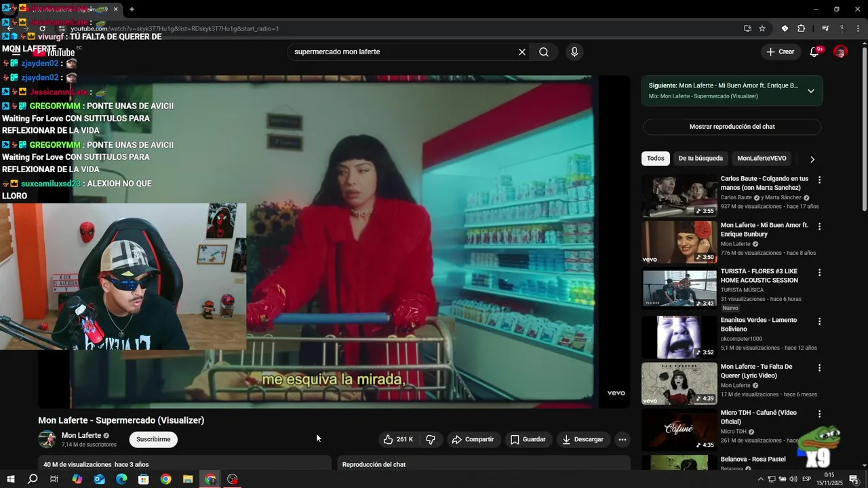Open Mi Buen Amor ft. Enrique Bunbury thumbnail

[x=679, y=242]
